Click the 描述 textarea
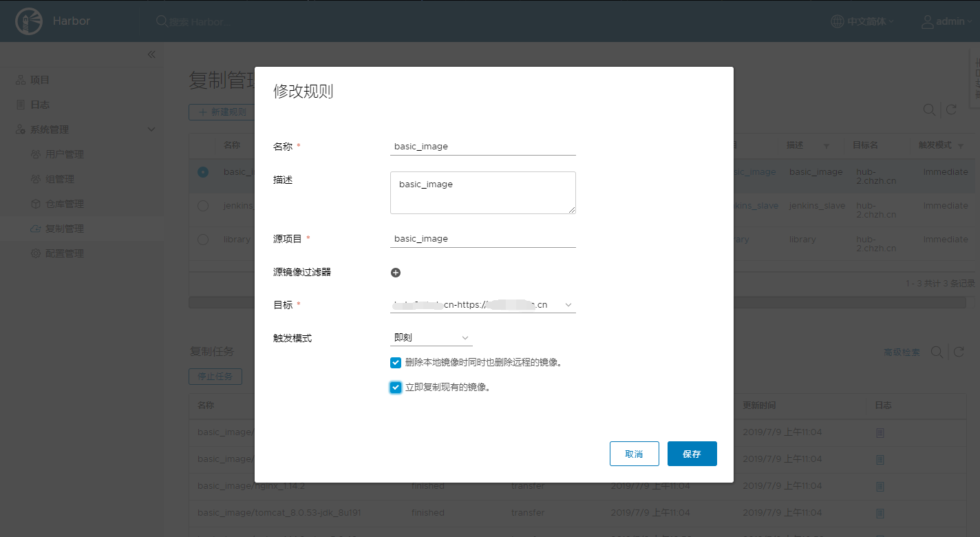Viewport: 980px width, 537px height. [x=482, y=193]
